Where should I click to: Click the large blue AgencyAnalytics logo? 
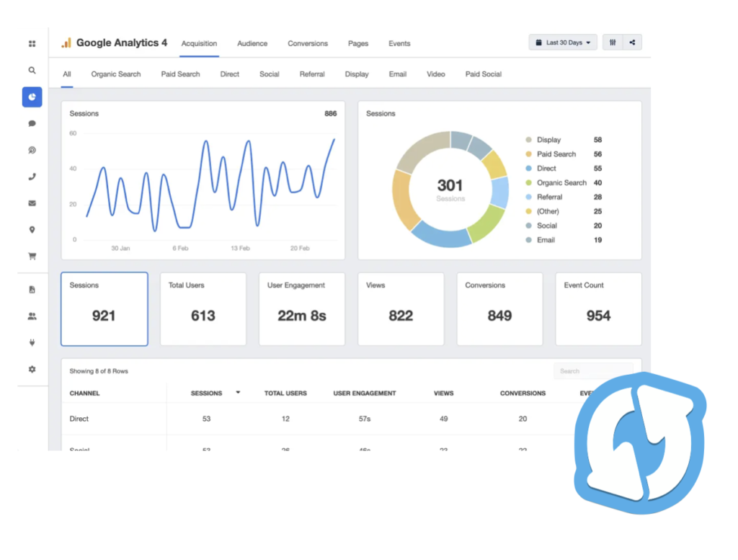tap(640, 443)
